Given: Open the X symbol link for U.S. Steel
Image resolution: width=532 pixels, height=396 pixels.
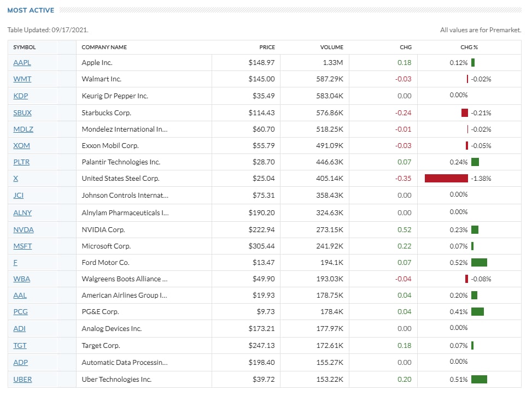Looking at the screenshot, I should [16, 178].
